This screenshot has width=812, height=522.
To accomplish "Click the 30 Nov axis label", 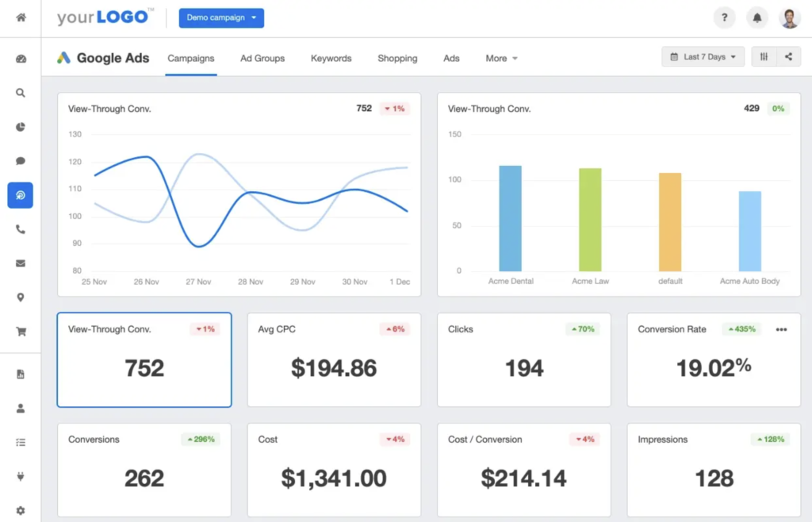I will (354, 282).
